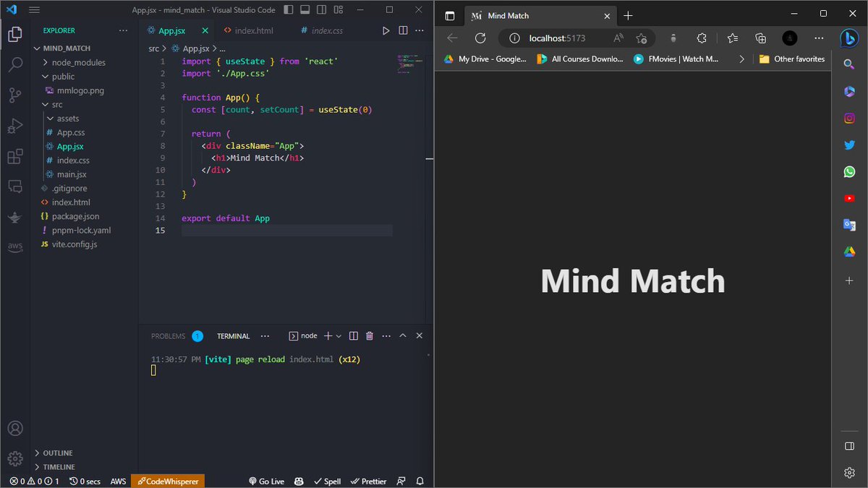Open vite.config.js in the explorer

tap(74, 244)
